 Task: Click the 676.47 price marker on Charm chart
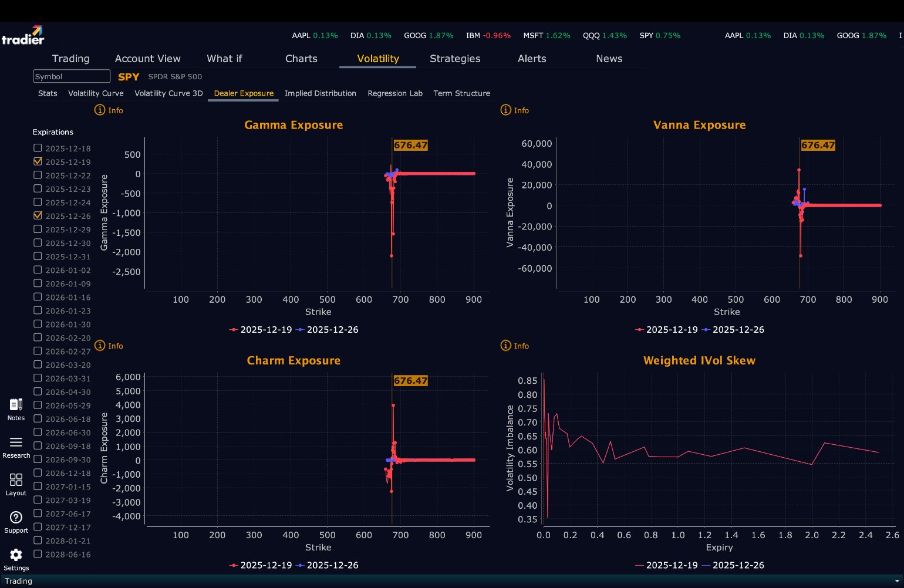(410, 380)
